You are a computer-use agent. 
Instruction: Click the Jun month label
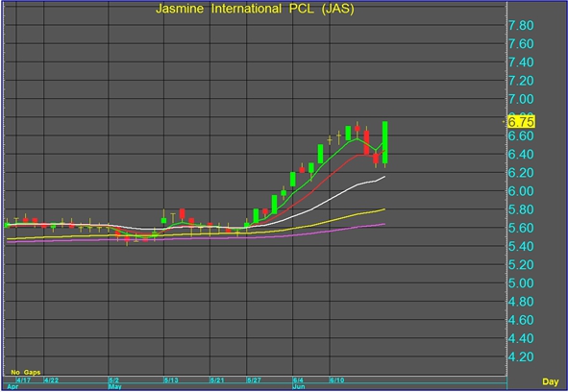pyautogui.click(x=299, y=386)
